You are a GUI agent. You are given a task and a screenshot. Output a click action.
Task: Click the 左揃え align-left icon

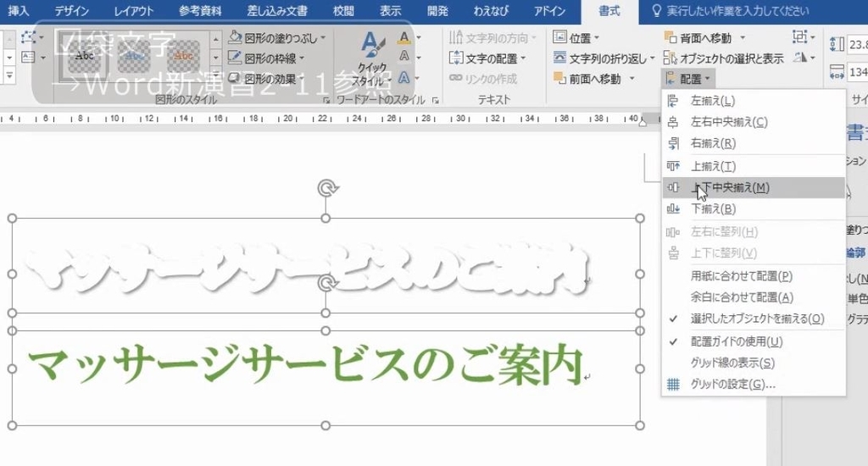(x=672, y=101)
